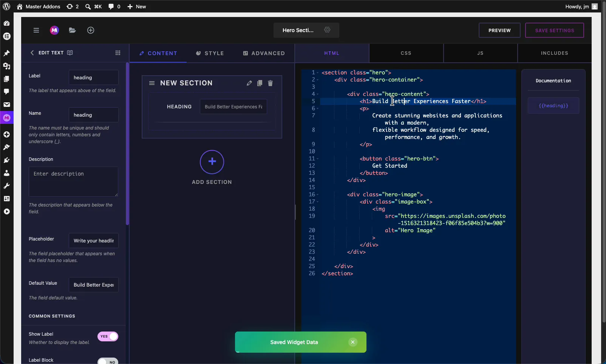Open the builder hamburger menu
The width and height of the screenshot is (606, 364).
coord(36,30)
